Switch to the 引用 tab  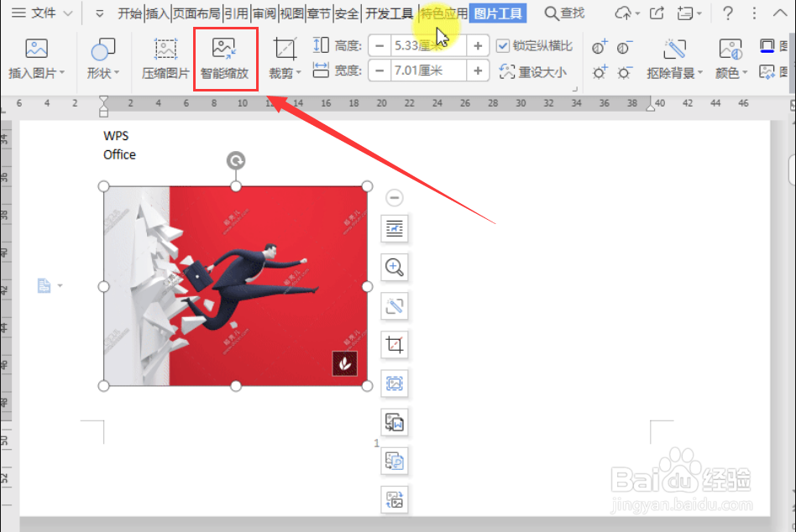pos(236,13)
